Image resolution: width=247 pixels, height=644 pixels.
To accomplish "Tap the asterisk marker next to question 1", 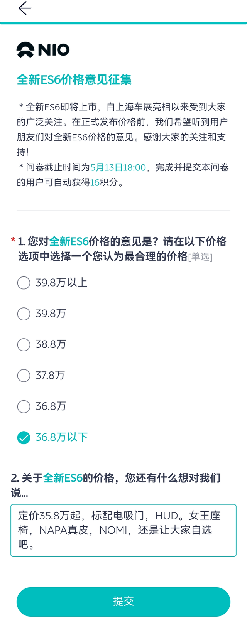I will 13,240.
